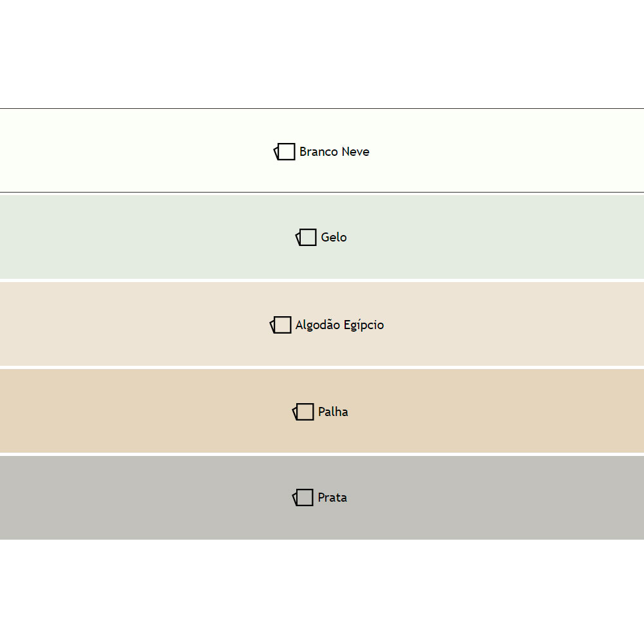Click the Palha color name
644x644 pixels.
(333, 412)
